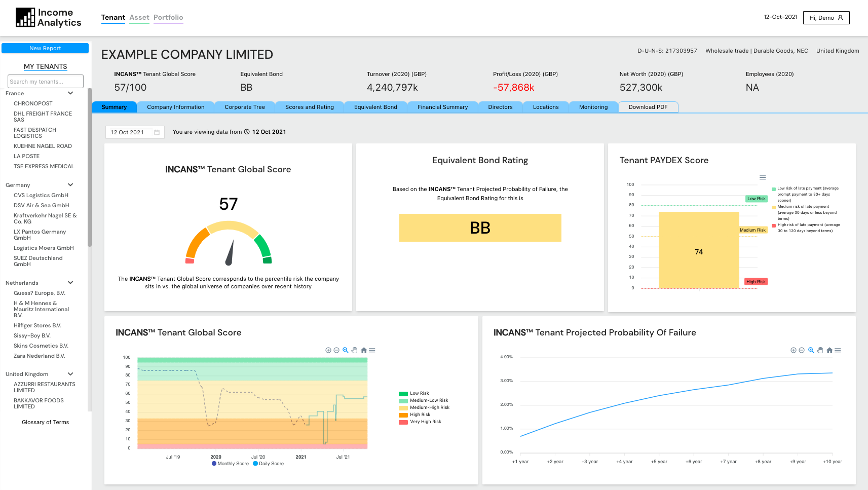
Task: Open the Glossary of Terms link
Action: 45,422
